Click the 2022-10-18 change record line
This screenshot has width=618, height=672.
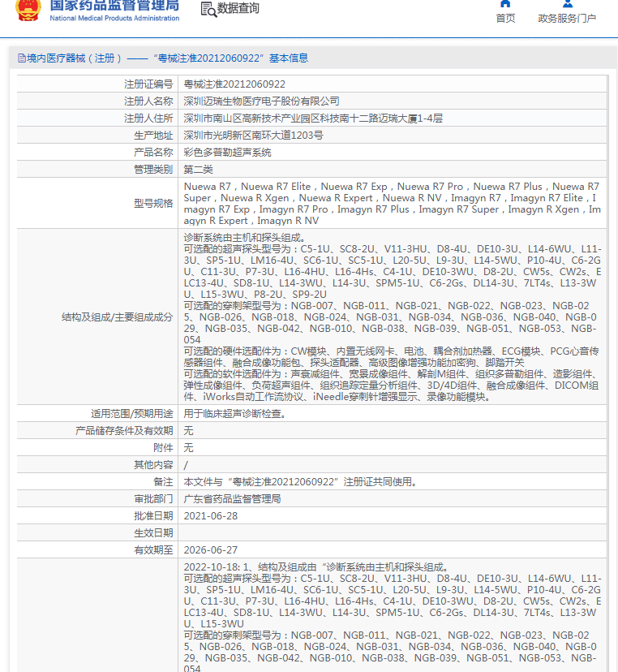(x=316, y=567)
